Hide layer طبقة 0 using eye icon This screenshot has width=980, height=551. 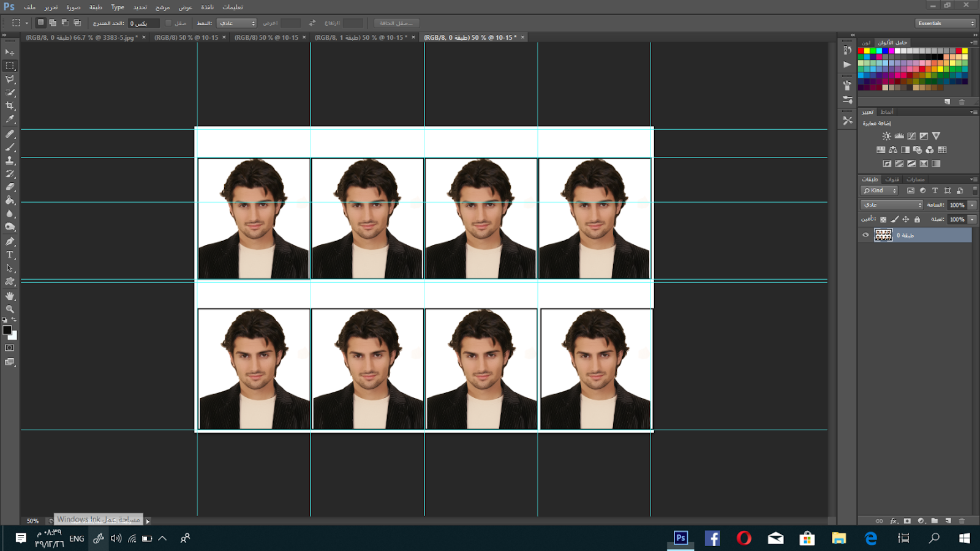pyautogui.click(x=865, y=234)
